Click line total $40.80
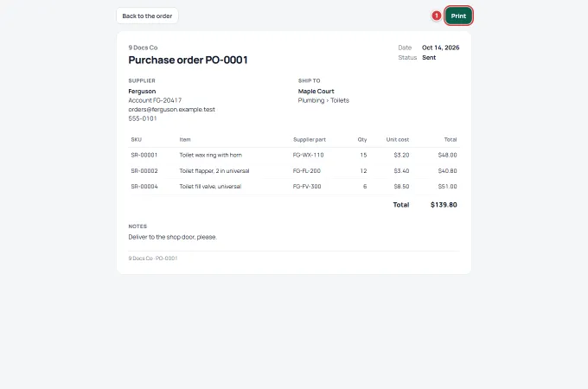This screenshot has height=389, width=588. coord(447,170)
